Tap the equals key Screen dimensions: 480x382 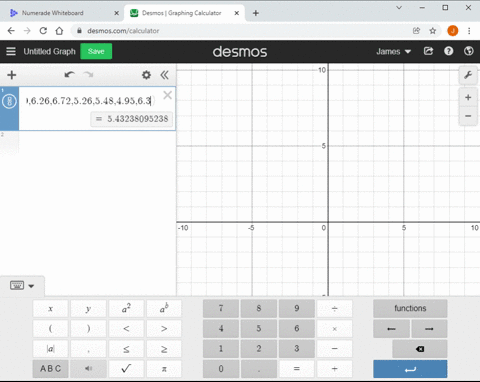point(297,369)
